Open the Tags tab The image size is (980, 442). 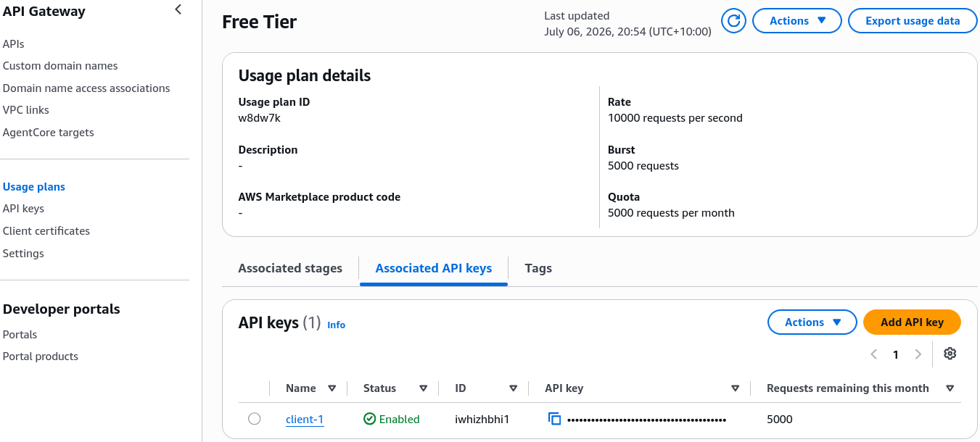coord(538,268)
